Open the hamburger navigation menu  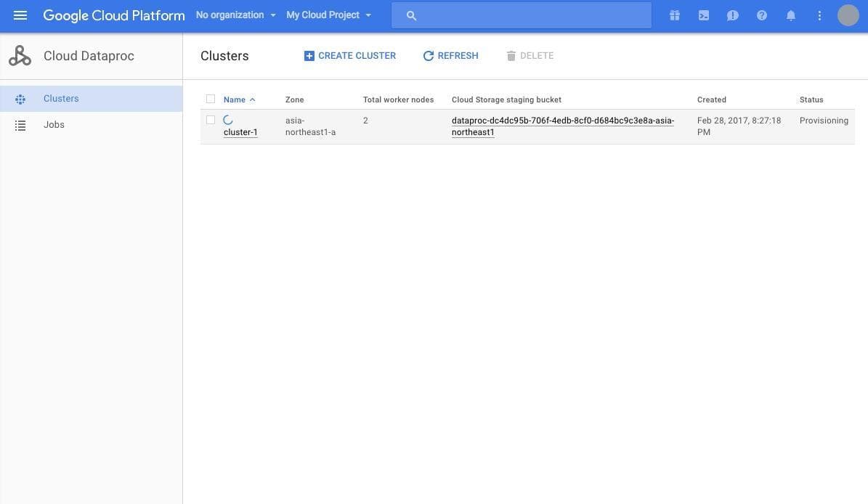tap(20, 15)
